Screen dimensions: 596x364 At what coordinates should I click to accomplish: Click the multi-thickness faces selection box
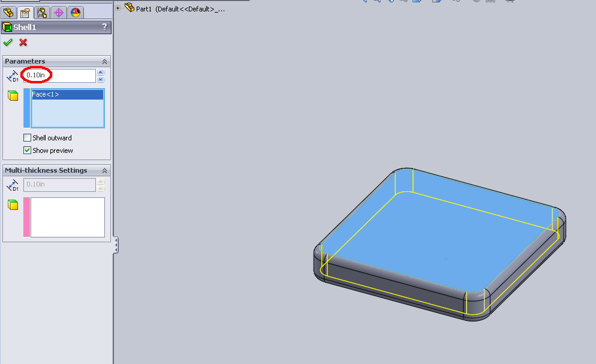click(x=68, y=217)
